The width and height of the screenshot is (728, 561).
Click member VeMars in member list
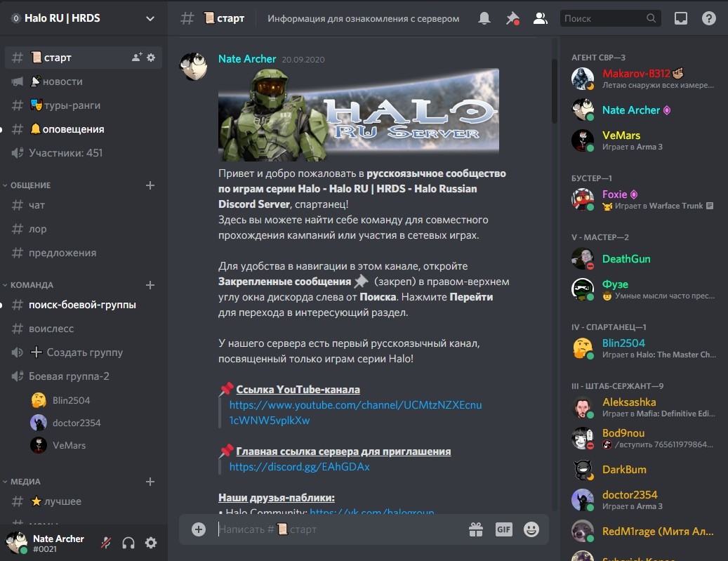point(644,140)
